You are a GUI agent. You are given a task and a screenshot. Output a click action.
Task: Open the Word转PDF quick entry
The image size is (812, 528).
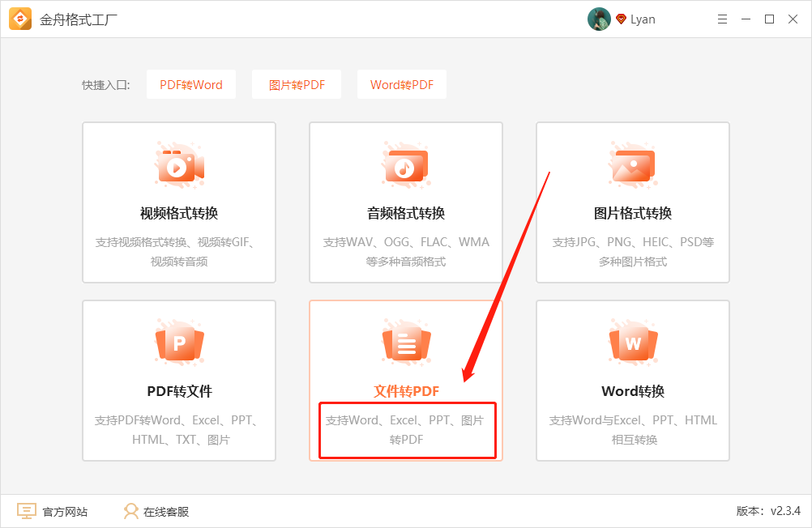click(401, 83)
